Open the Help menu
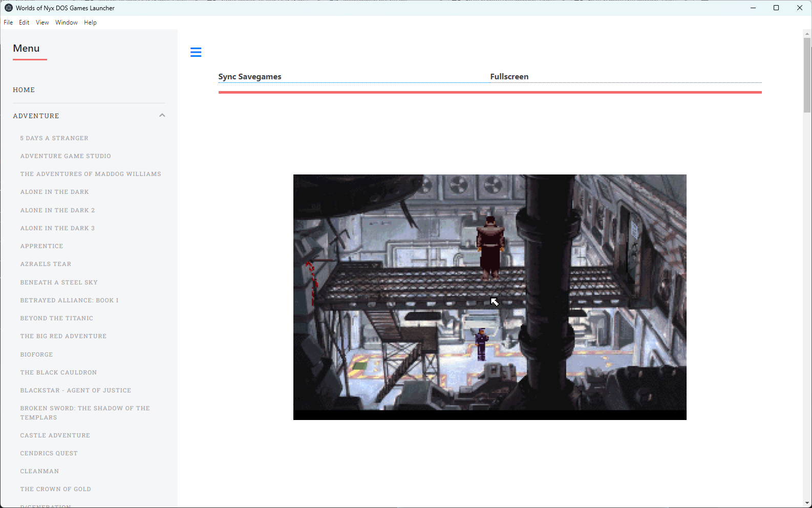The height and width of the screenshot is (508, 812). pyautogui.click(x=90, y=23)
